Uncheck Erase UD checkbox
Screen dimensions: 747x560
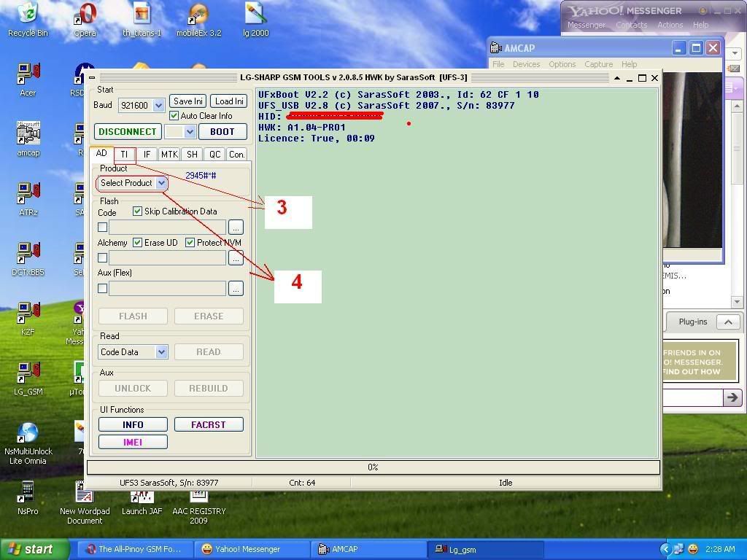click(x=137, y=242)
